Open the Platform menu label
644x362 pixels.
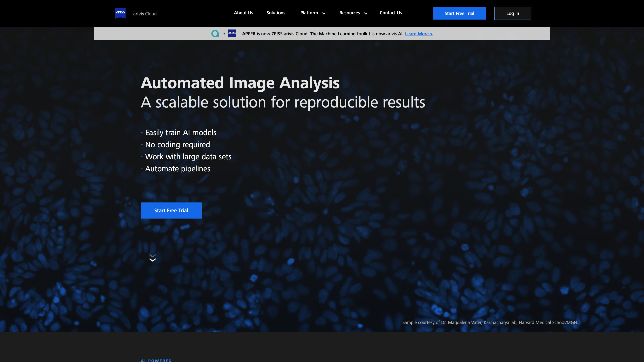[x=309, y=13]
